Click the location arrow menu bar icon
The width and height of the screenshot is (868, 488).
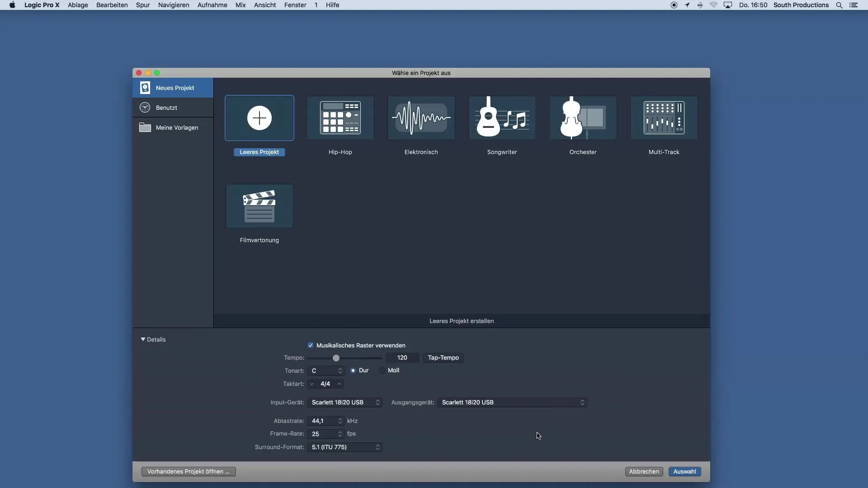pos(687,5)
